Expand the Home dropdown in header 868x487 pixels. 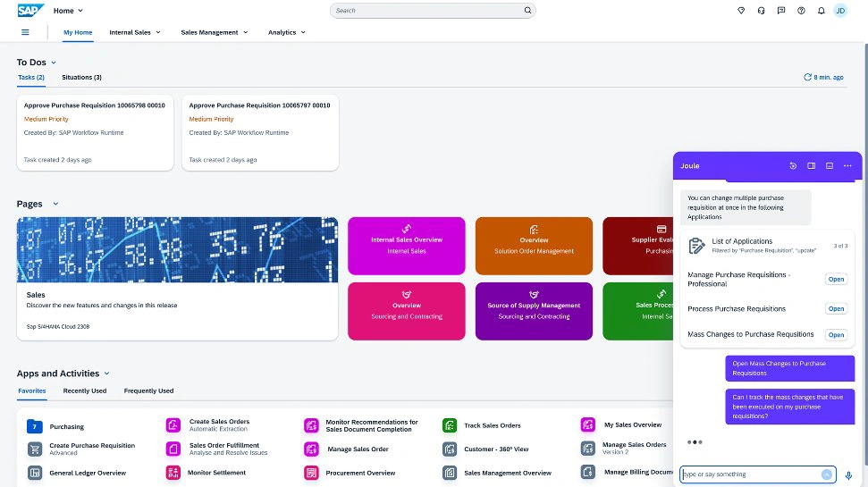[80, 11]
